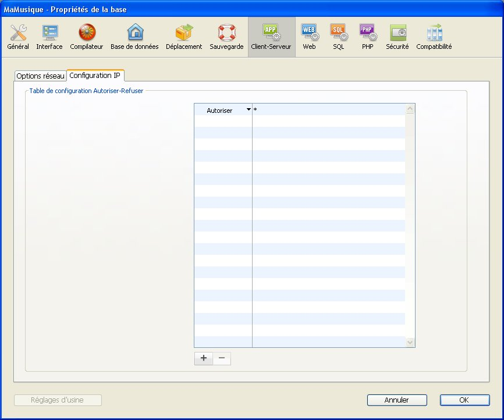Open the Général settings page

coord(18,37)
